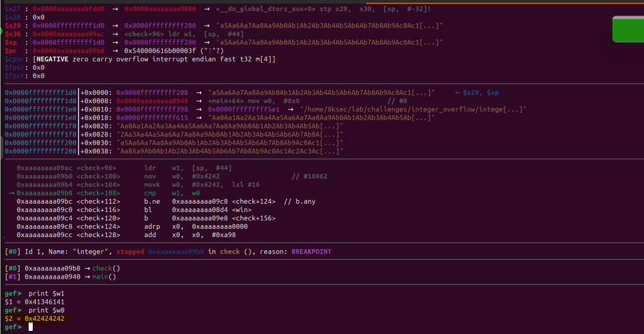This screenshot has height=334, width=644.
Task: Click the main+64 mov w0 stack entry
Action: pyautogui.click(x=253, y=101)
